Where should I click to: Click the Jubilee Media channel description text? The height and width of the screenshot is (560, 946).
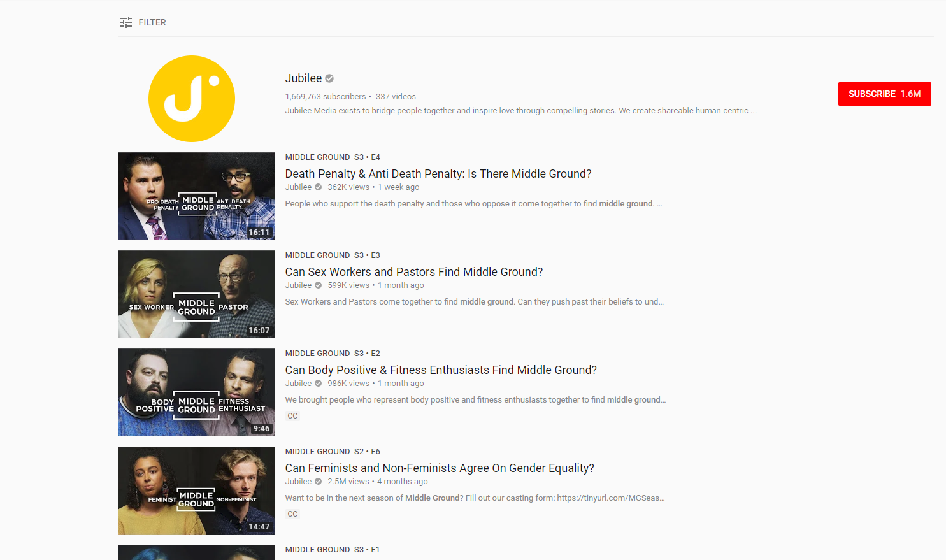tap(521, 111)
